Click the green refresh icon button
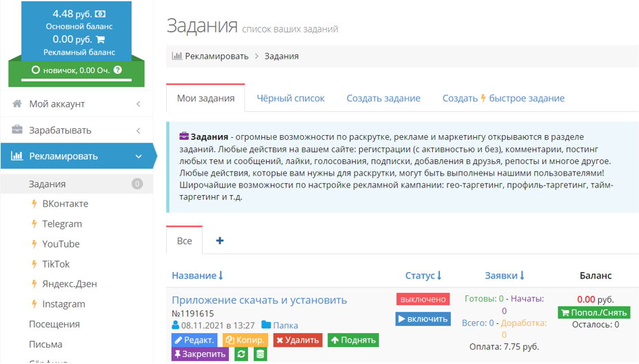 click(x=241, y=354)
